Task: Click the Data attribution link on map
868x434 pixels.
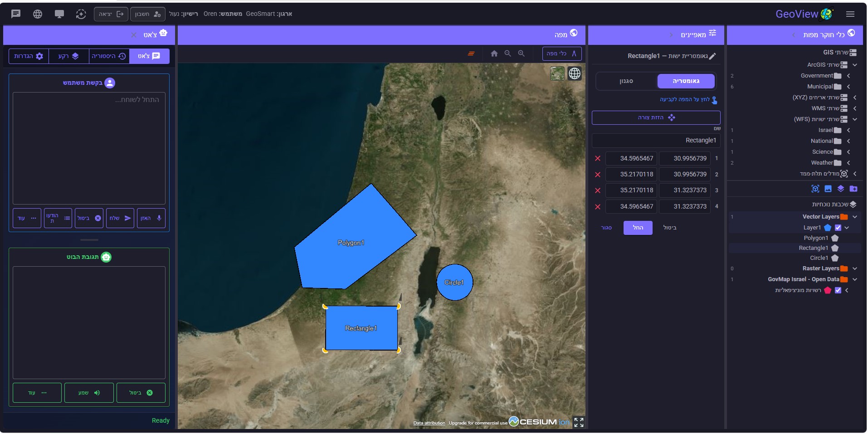Action: (x=429, y=423)
